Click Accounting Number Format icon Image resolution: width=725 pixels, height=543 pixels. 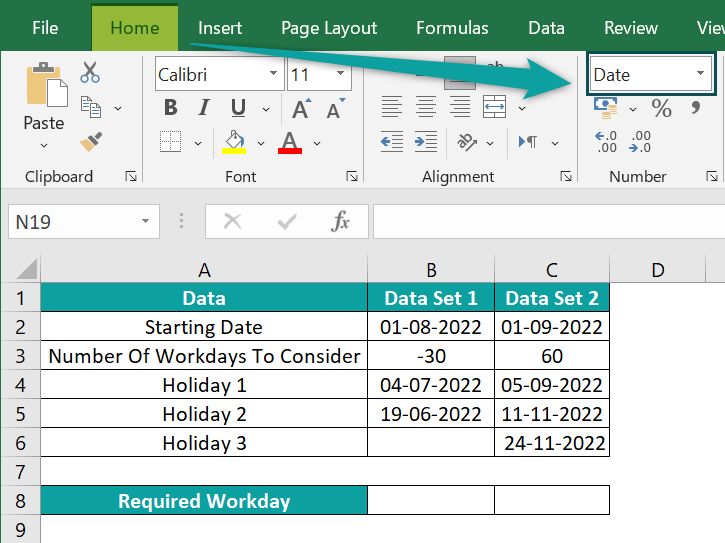pos(606,108)
